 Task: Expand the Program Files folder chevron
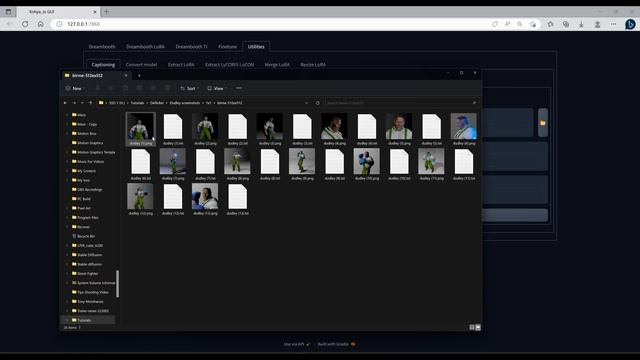coord(67,218)
